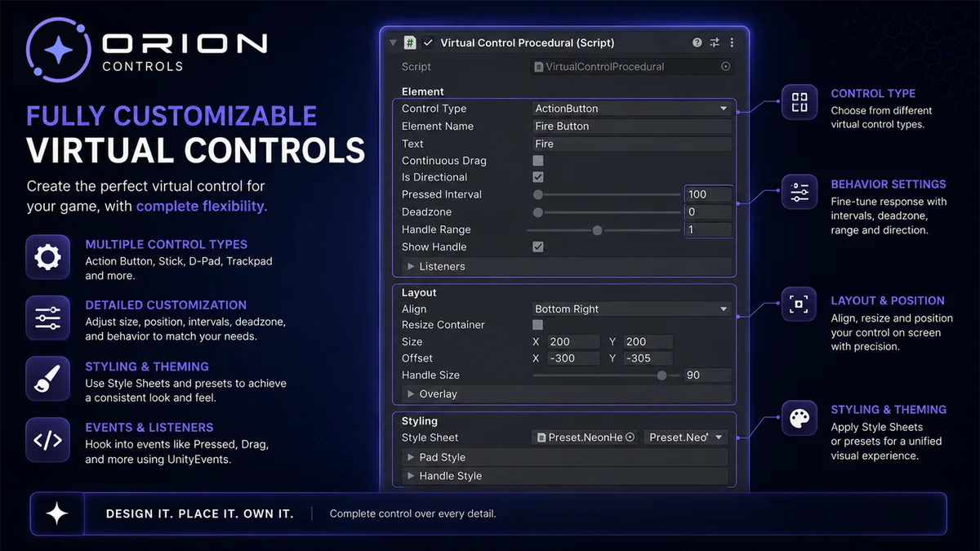Click the VirtualControlProcedural script reference field
980x551 pixels.
[x=632, y=67]
